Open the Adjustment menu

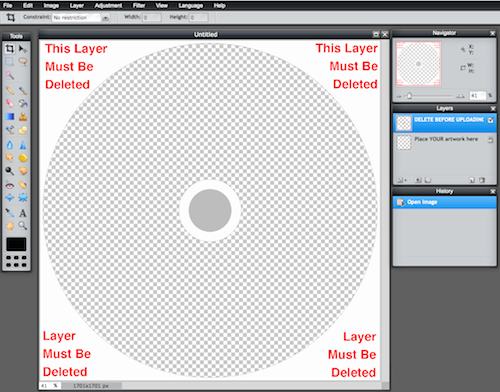pos(108,5)
